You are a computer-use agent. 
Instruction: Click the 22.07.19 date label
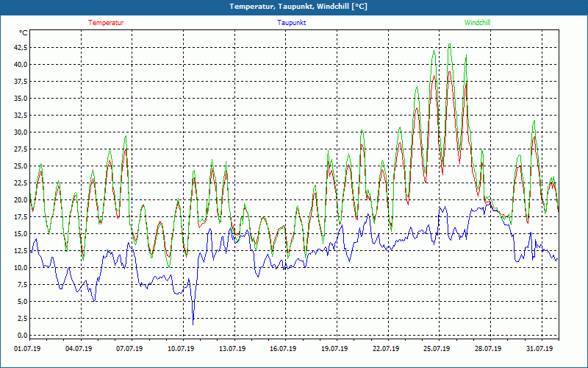pyautogui.click(x=386, y=348)
